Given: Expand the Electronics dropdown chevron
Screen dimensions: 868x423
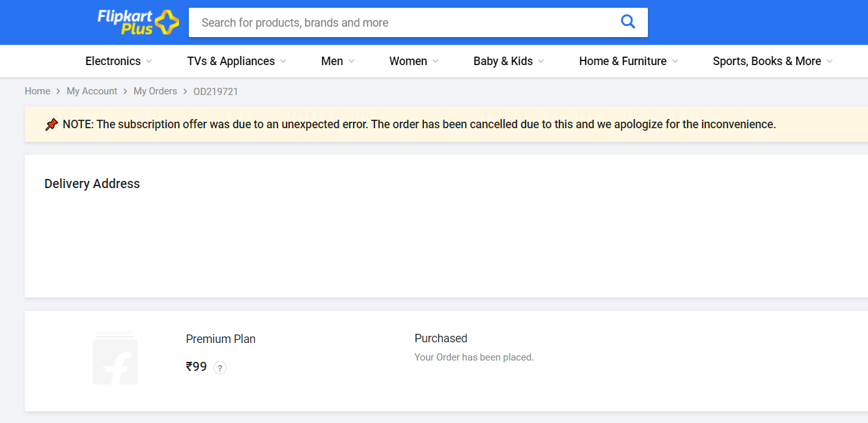Looking at the screenshot, I should 149,61.
